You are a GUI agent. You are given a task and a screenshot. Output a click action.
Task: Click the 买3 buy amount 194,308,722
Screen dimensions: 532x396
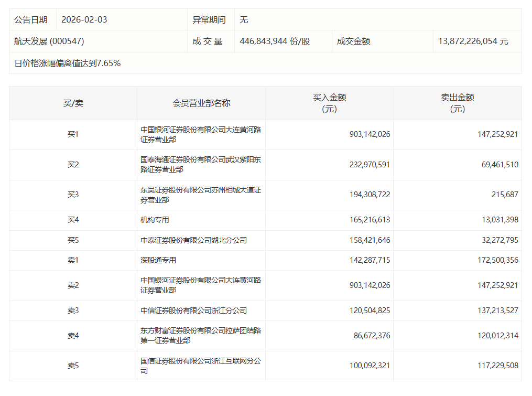364,195
